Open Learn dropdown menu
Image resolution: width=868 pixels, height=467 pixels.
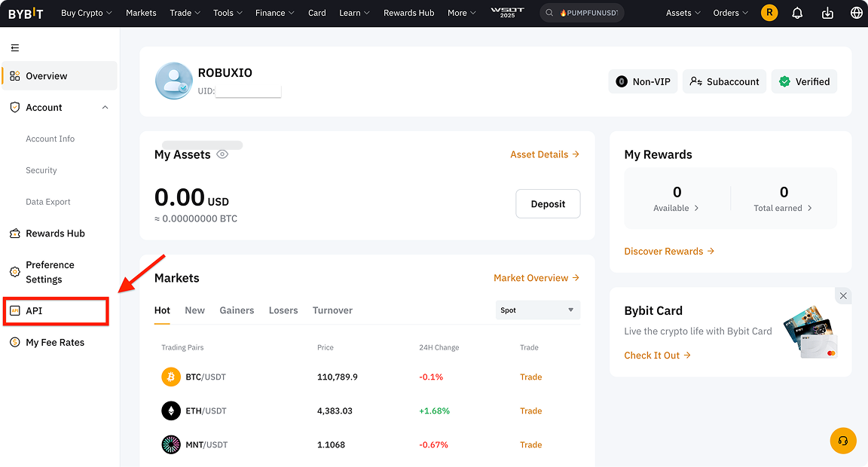pos(354,13)
